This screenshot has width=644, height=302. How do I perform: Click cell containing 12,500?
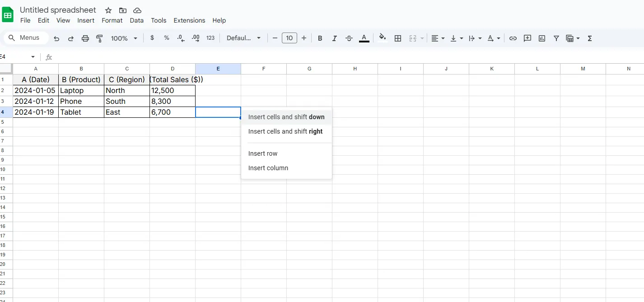(172, 90)
